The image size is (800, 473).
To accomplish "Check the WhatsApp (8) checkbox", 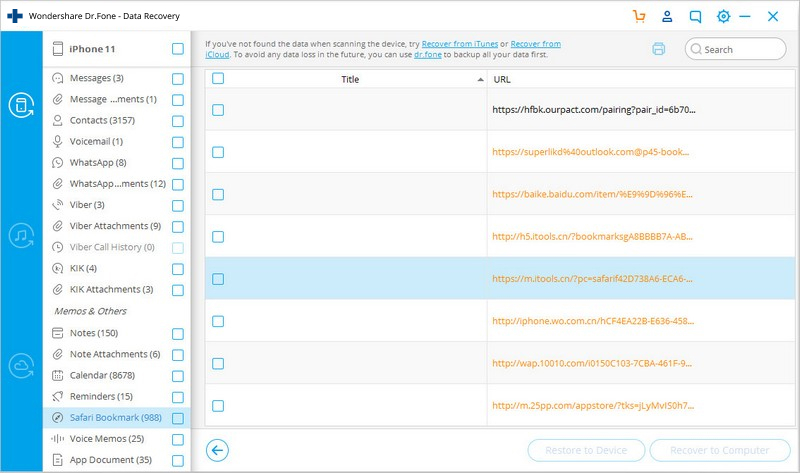I will pyautogui.click(x=178, y=163).
